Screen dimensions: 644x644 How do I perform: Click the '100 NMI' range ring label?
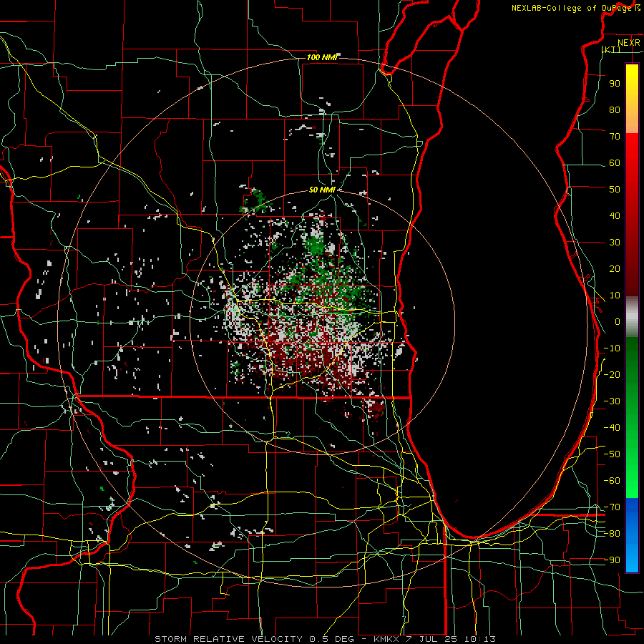321,57
